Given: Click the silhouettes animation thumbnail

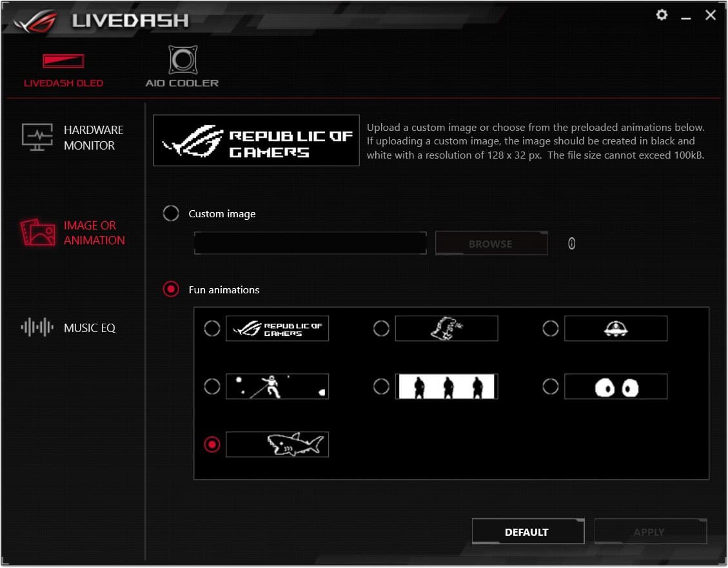Looking at the screenshot, I should [x=447, y=386].
